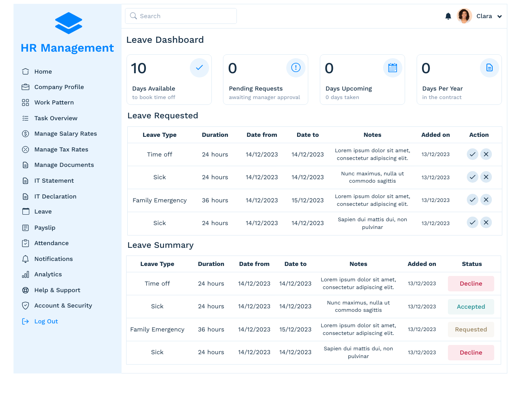Click the Leave Requested Duration column header

pos(215,135)
